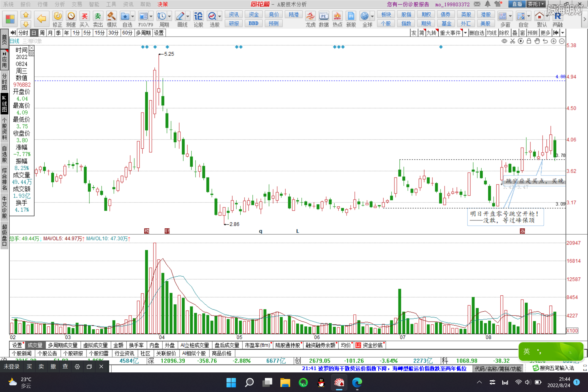This screenshot has width=588, height=392.
Task: Expand the 全球 dropdown arrow
Action: [x=372, y=16]
